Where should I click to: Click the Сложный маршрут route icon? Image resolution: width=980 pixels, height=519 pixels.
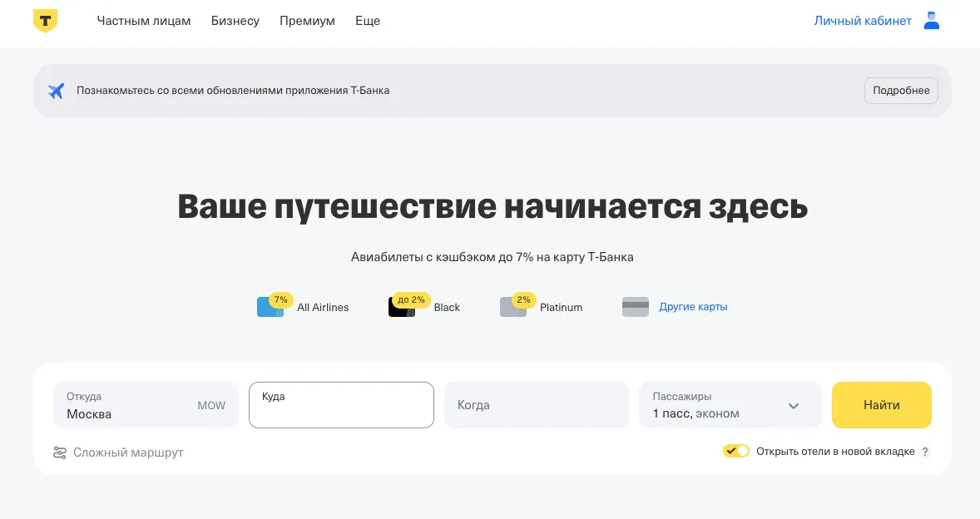pos(60,452)
